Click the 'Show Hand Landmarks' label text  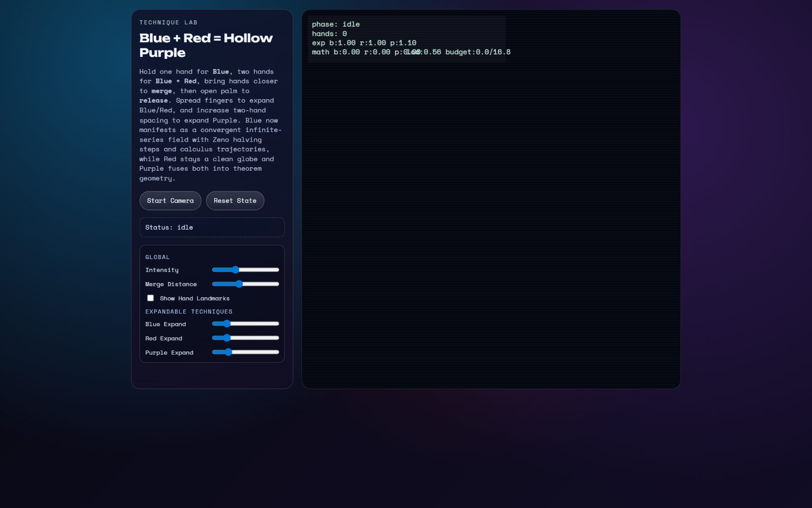[x=195, y=298]
